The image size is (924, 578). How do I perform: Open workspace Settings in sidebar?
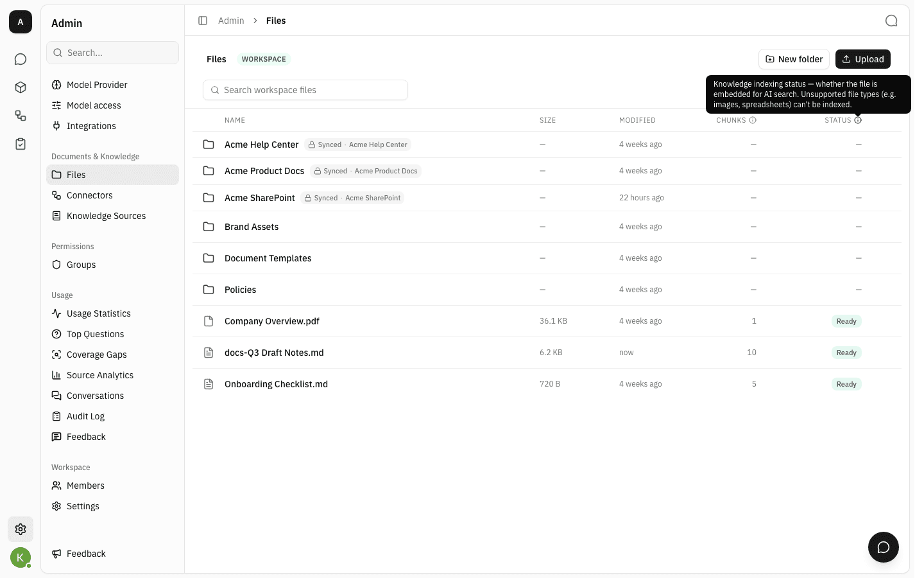112,506
